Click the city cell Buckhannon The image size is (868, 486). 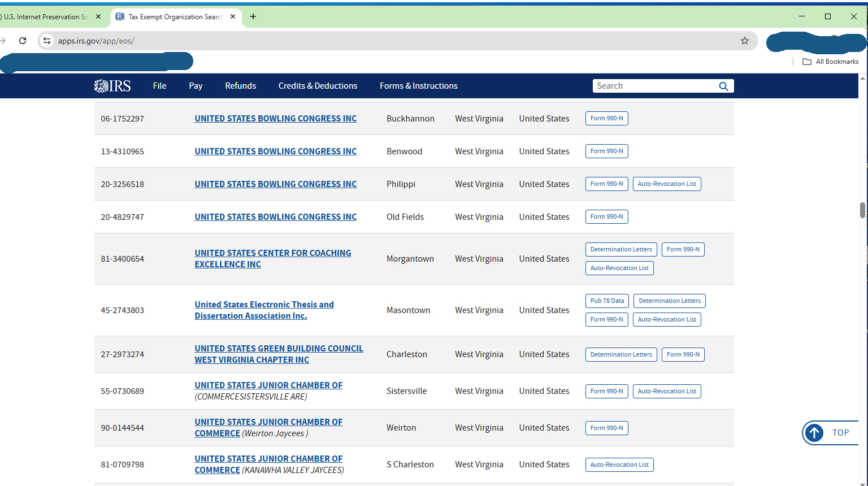[x=410, y=119]
